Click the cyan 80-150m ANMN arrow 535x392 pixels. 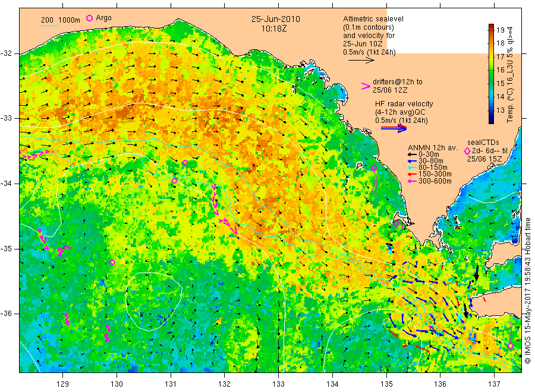412,167
